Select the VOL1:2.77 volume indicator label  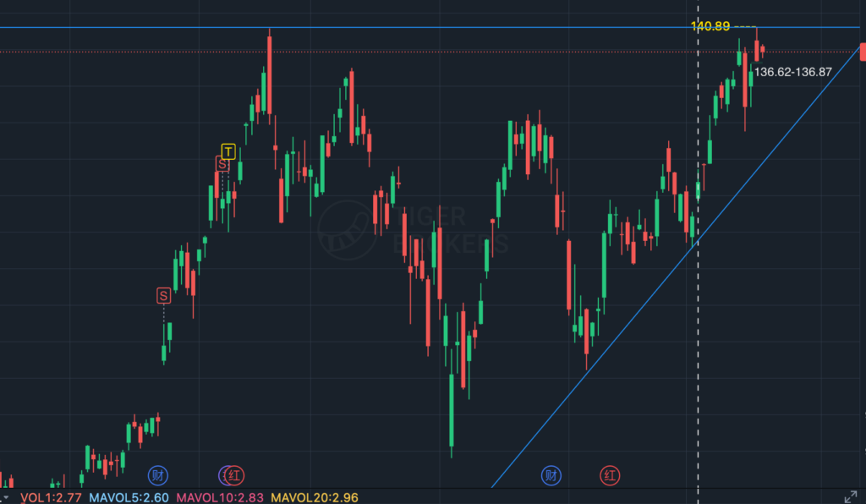50,497
